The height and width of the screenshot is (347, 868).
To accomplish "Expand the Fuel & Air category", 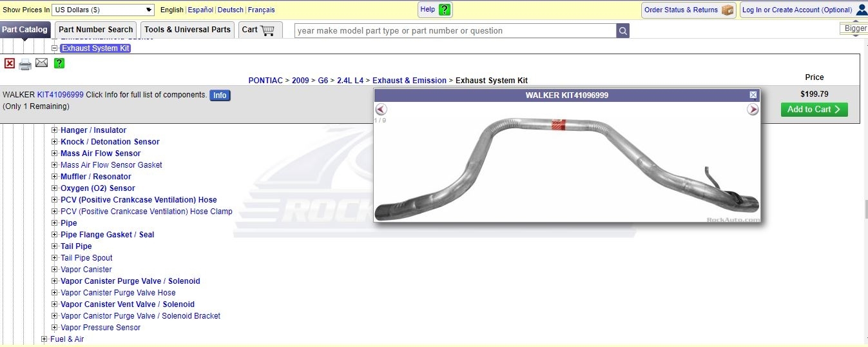I will (44, 339).
